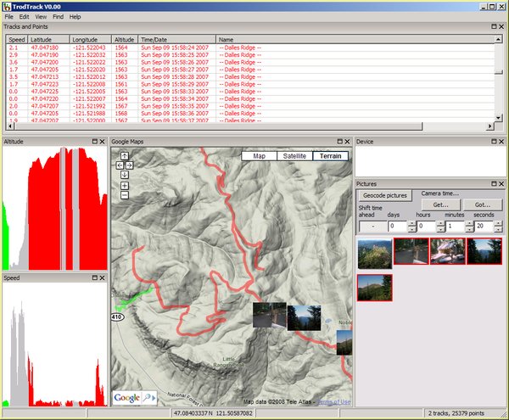Image resolution: width=509 pixels, height=420 pixels.
Task: Zoom in the map with plus button
Action: coord(125,185)
